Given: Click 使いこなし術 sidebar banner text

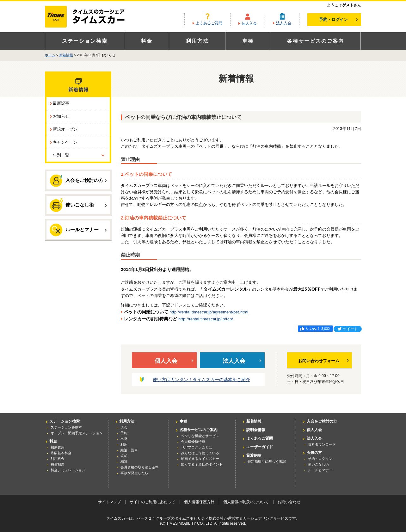Looking at the screenshot, I should pos(80,205).
